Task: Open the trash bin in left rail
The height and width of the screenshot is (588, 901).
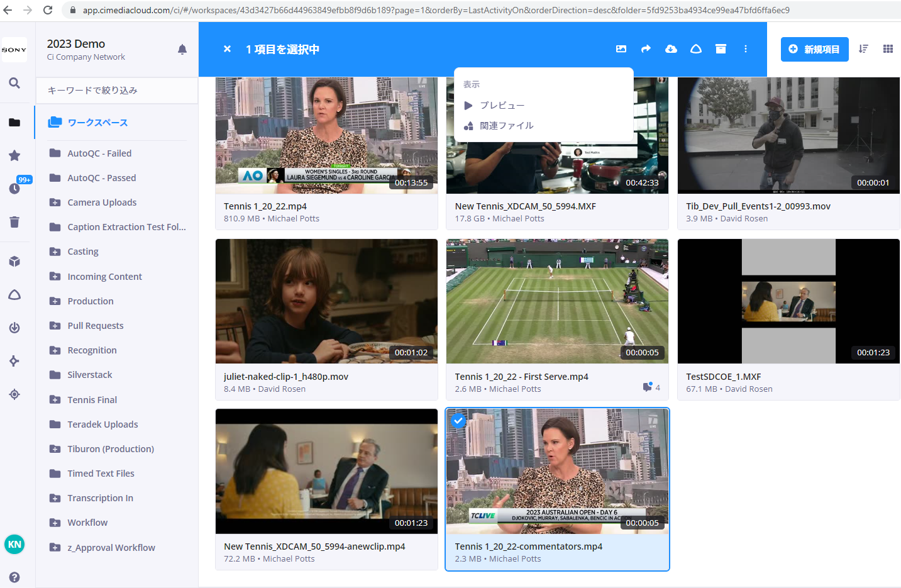Action: tap(14, 221)
